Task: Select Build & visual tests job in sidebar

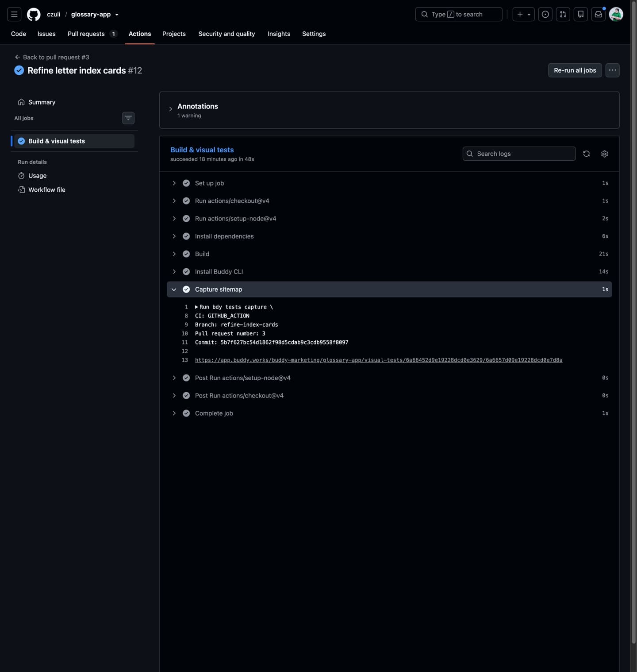Action: point(74,141)
